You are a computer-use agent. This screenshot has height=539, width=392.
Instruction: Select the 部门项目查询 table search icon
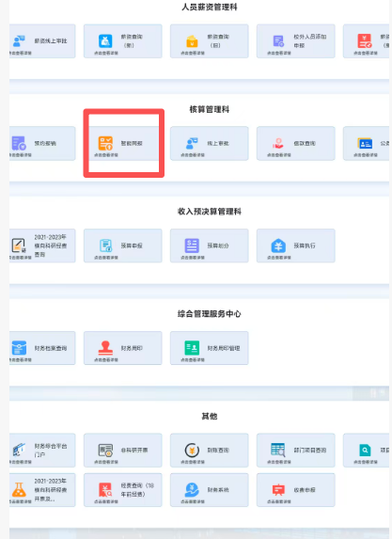278,450
